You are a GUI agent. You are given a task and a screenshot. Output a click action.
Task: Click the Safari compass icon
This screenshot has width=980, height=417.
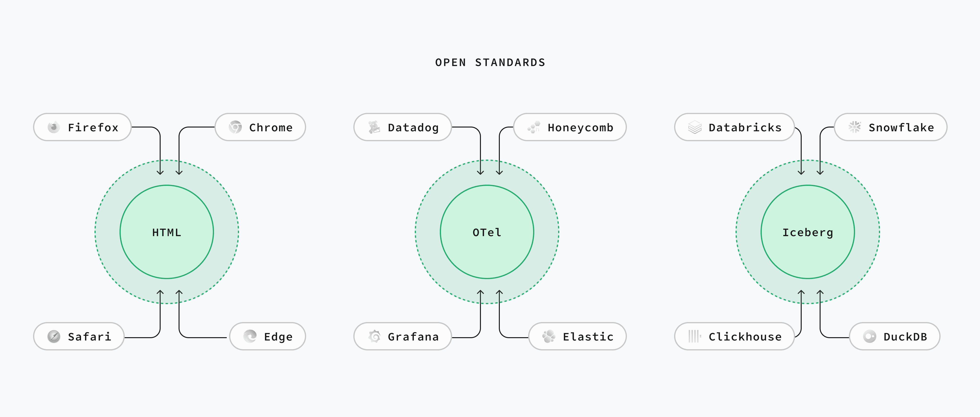[x=54, y=336]
